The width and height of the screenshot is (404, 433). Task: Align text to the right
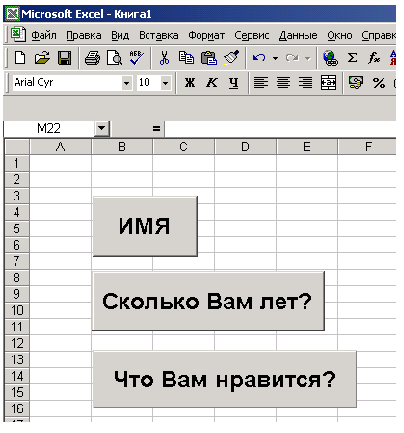305,82
